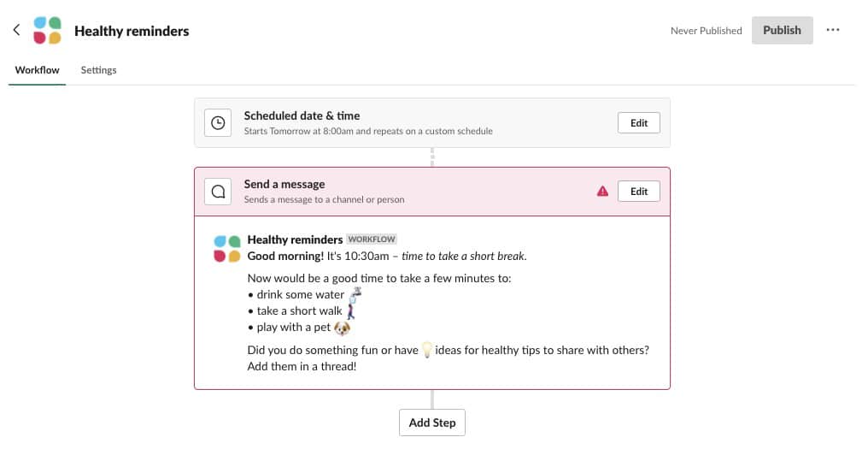Click the walking person emoji
Image resolution: width=868 pixels, height=455 pixels.
350,310
